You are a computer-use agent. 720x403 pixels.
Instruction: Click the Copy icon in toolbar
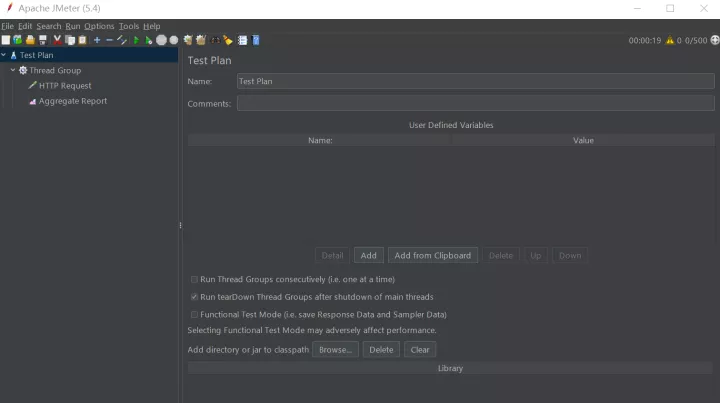tap(70, 40)
